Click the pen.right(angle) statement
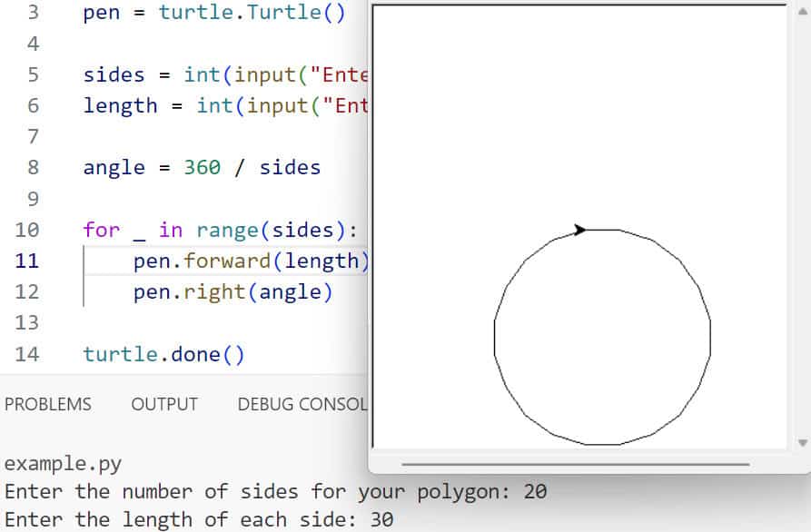The height and width of the screenshot is (532, 811). pyautogui.click(x=233, y=291)
